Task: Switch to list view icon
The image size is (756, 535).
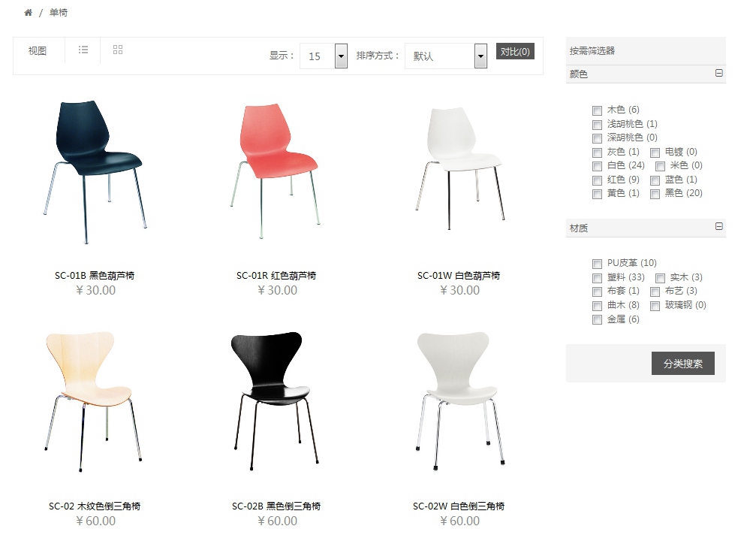Action: (83, 50)
